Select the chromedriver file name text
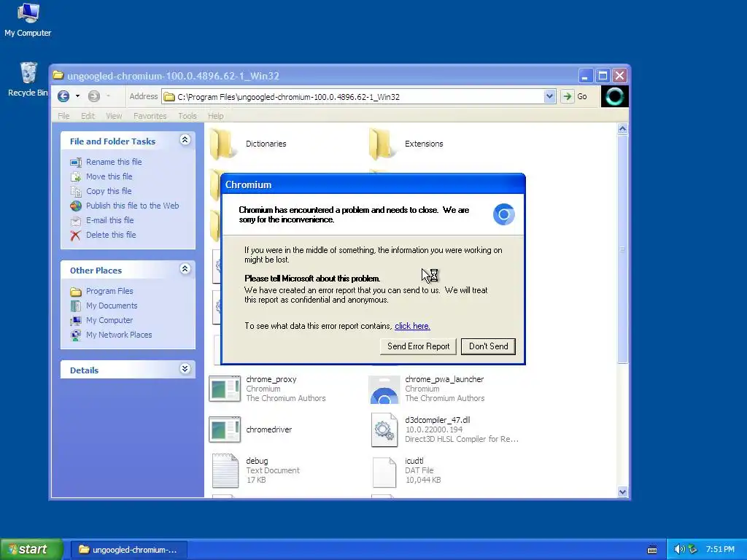This screenshot has height=560, width=747. tap(268, 429)
